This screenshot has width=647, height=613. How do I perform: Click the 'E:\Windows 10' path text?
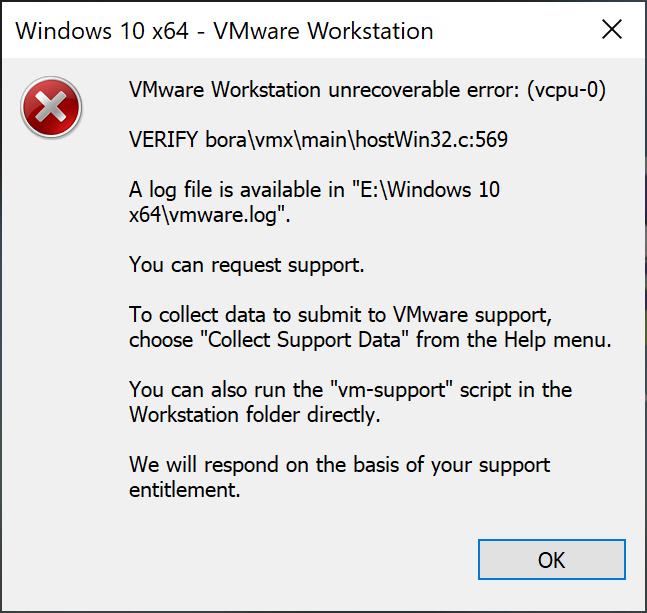tap(430, 189)
